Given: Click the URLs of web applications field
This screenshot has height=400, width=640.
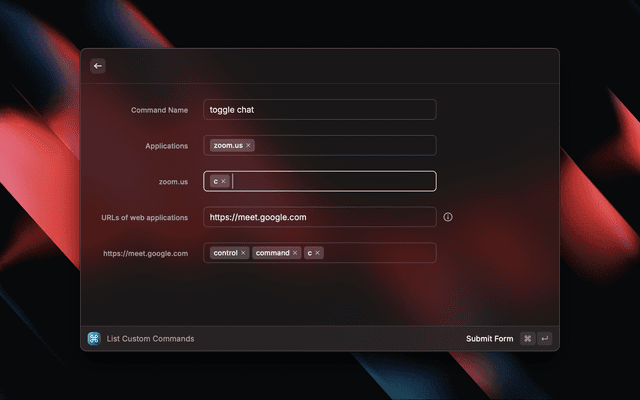Looking at the screenshot, I should [320, 217].
